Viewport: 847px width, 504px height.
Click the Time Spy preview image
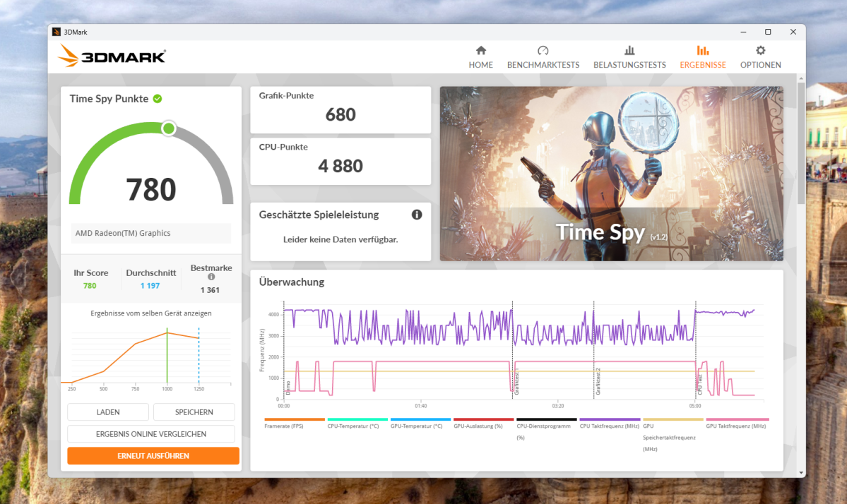612,174
